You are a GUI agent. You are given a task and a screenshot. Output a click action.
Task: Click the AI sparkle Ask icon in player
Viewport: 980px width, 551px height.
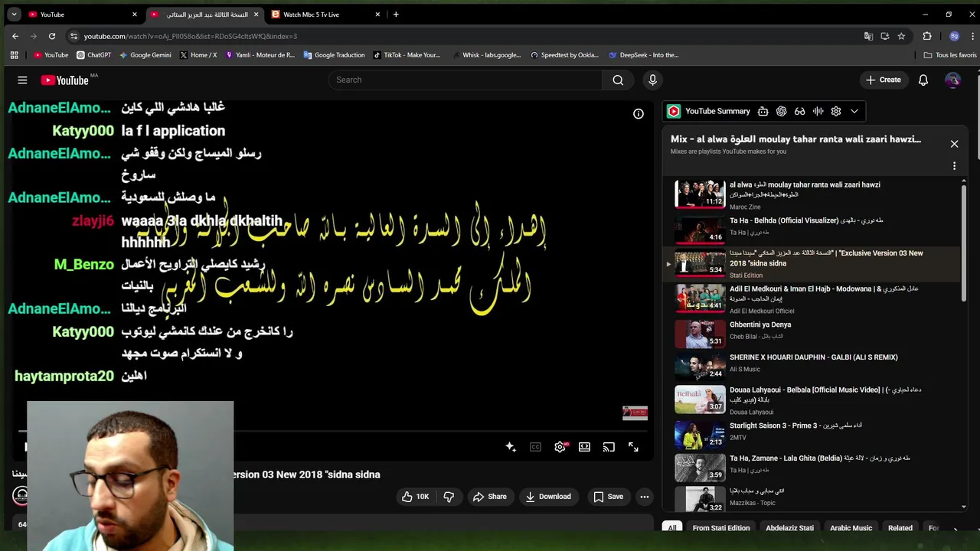(511, 447)
